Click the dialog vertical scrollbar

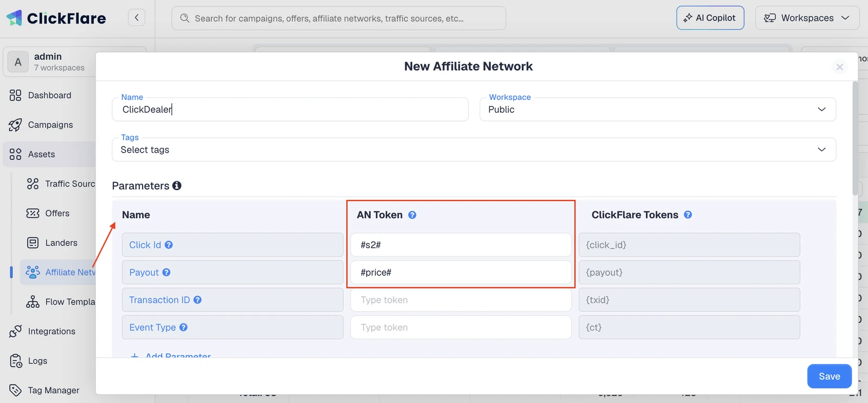click(855, 138)
